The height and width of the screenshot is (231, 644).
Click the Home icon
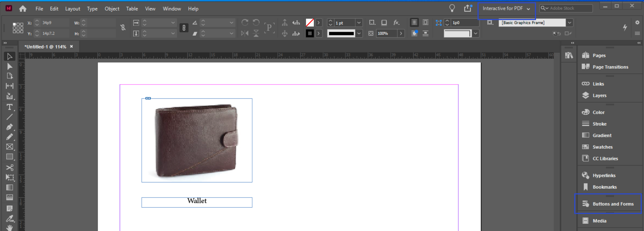pos(23,9)
